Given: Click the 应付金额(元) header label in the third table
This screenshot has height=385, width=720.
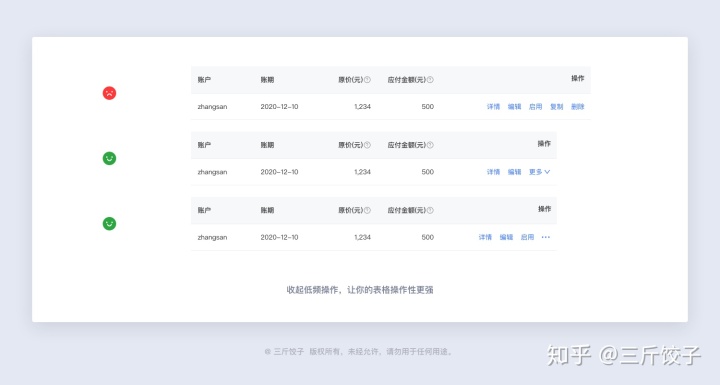Looking at the screenshot, I should (x=407, y=210).
